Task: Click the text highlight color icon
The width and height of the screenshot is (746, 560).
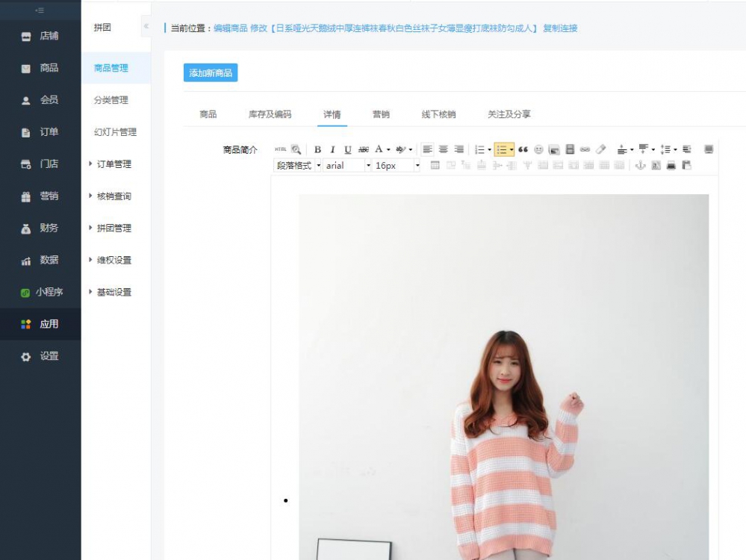Action: tap(401, 149)
